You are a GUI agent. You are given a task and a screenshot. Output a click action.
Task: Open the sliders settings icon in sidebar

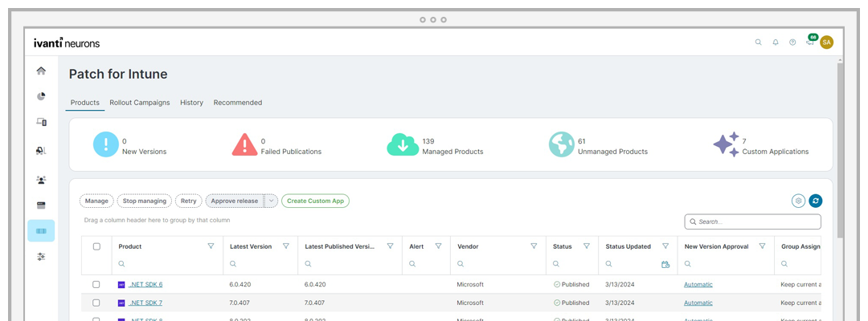point(41,256)
